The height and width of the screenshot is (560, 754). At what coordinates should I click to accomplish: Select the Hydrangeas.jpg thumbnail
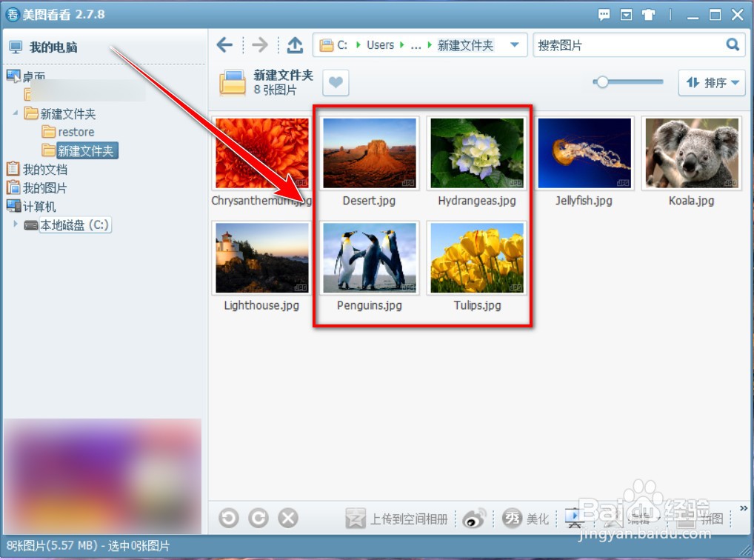coord(477,153)
